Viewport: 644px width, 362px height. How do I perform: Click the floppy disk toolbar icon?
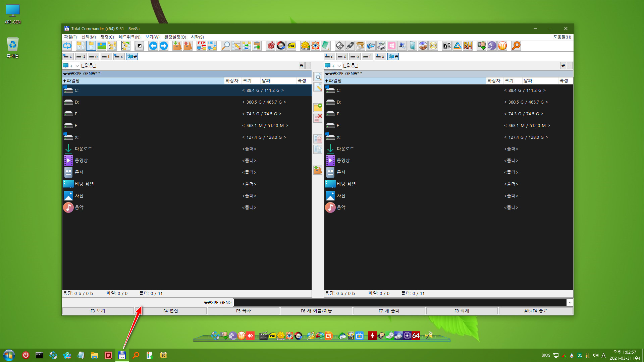tap(339, 46)
